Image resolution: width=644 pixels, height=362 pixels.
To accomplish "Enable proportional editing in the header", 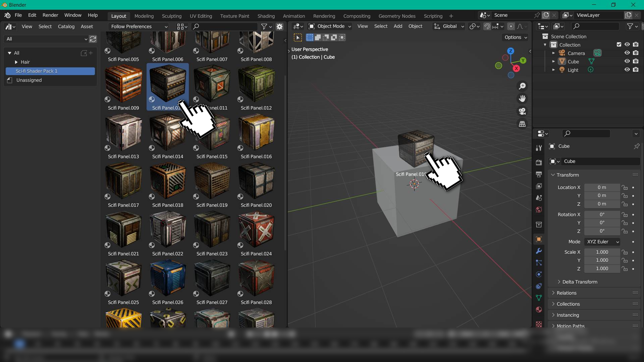I will coord(511,26).
